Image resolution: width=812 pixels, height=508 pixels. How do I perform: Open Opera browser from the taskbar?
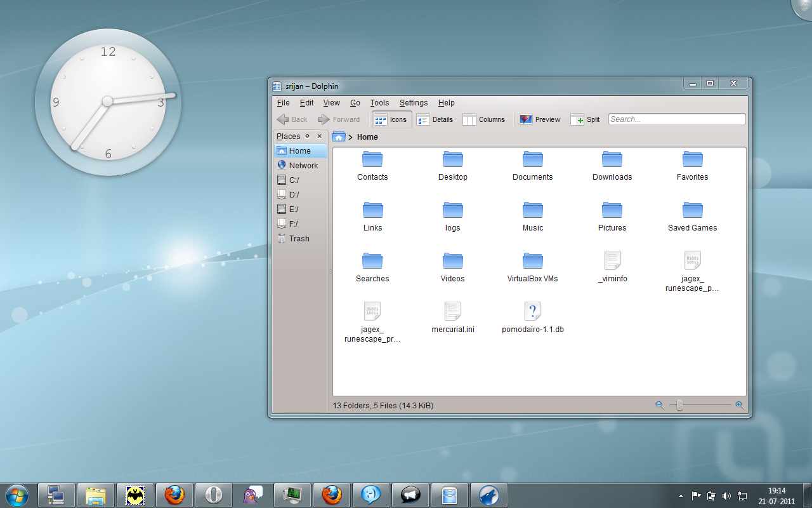click(214, 495)
